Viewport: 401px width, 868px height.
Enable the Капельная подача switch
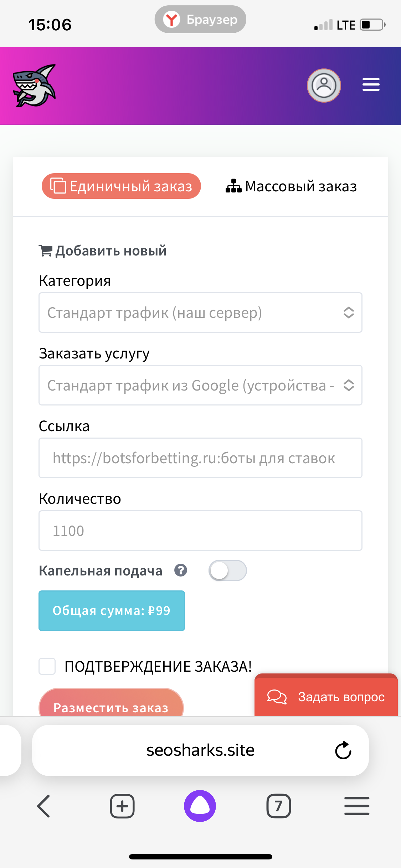tap(227, 570)
